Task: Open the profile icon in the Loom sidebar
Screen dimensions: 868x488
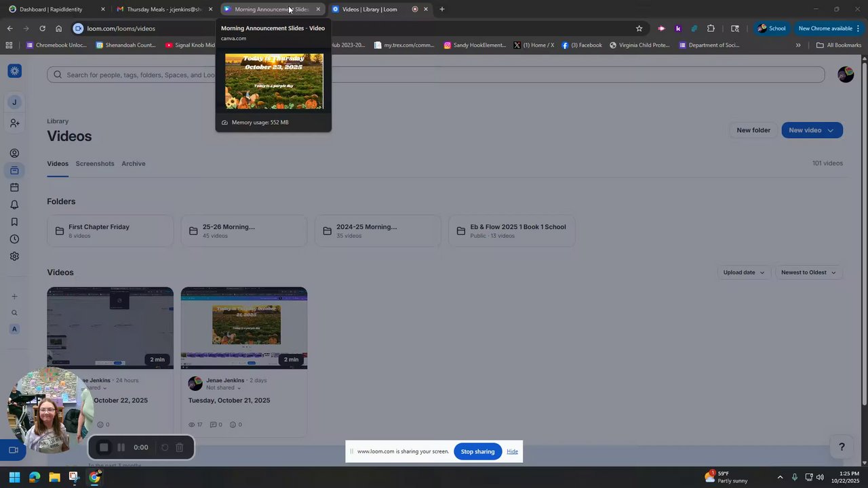Action: [x=14, y=153]
